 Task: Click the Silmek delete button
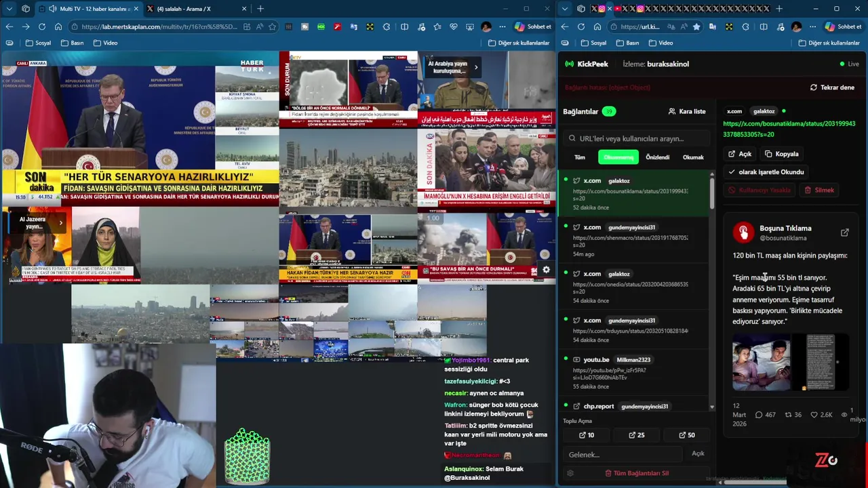click(x=819, y=190)
